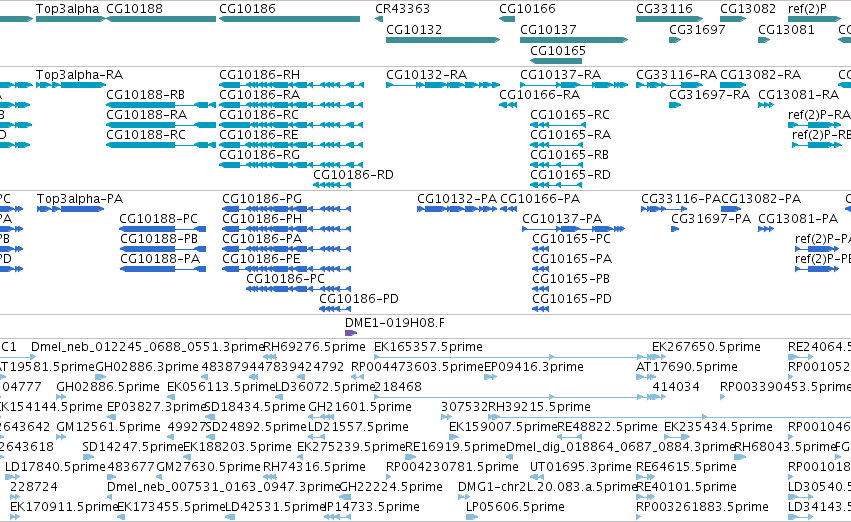Image resolution: width=851 pixels, height=522 pixels.
Task: Click the CG10132 gene label
Action: pyautogui.click(x=414, y=29)
